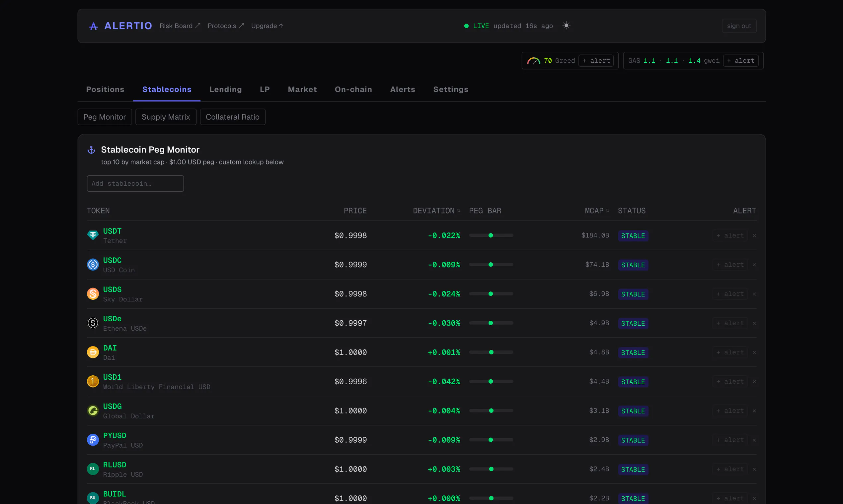Sort table by Deviation column

click(436, 211)
